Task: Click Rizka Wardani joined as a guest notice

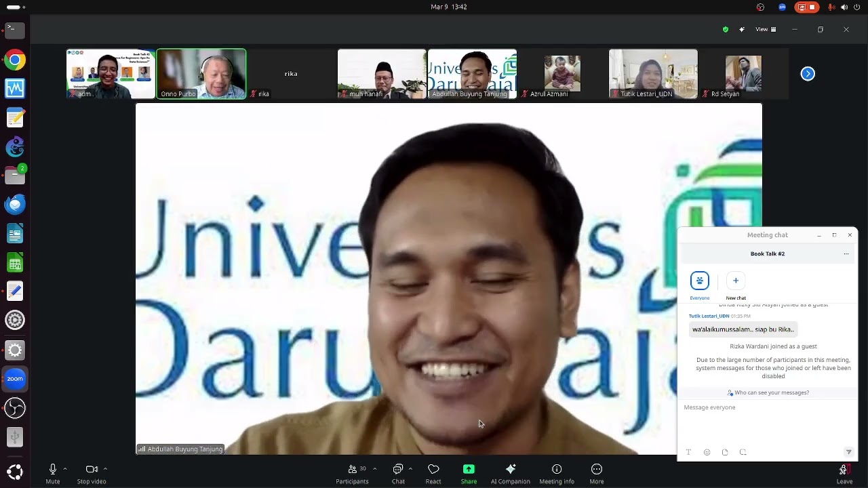Action: (773, 346)
